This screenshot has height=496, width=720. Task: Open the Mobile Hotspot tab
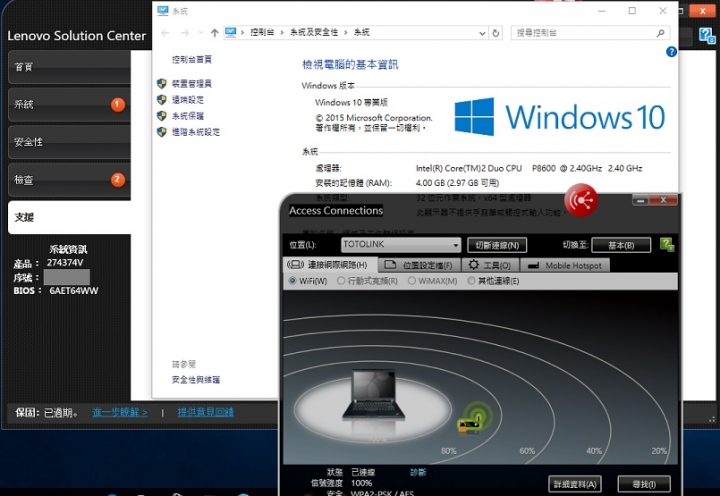565,265
